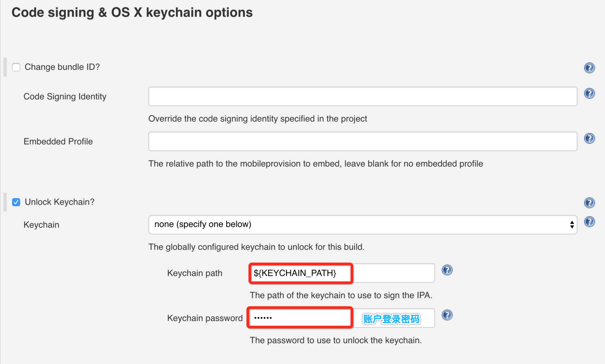This screenshot has height=364, width=605.
Task: Open help beside Keychain path field
Action: [x=447, y=270]
